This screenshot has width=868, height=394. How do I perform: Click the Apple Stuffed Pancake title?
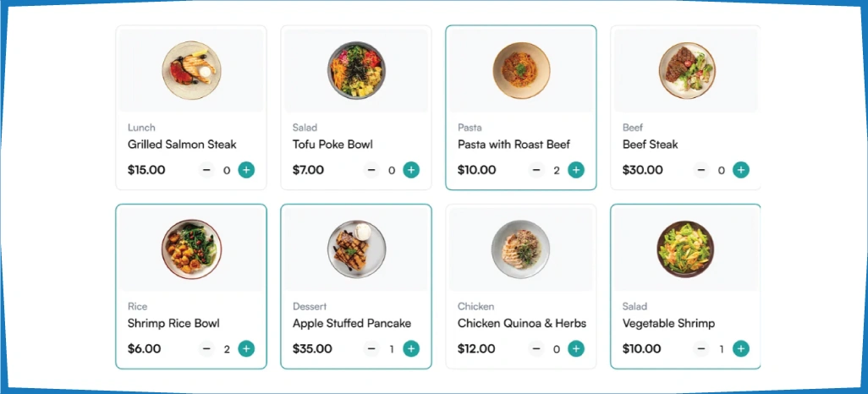tap(352, 323)
